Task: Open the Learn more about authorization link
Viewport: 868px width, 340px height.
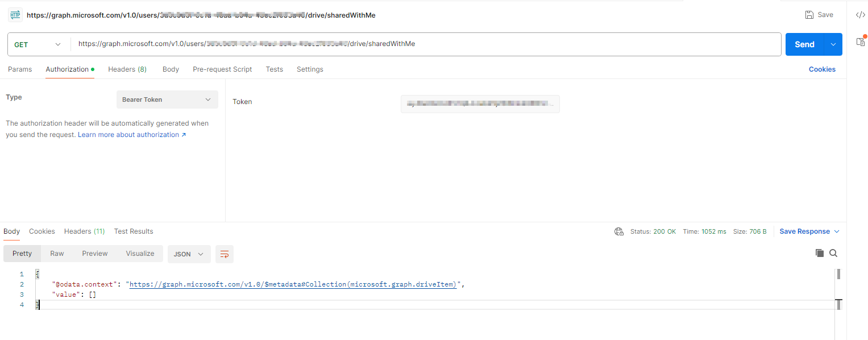Action: click(128, 134)
